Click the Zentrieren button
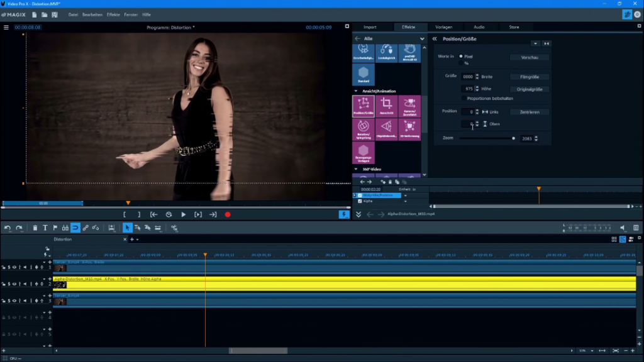 click(529, 112)
